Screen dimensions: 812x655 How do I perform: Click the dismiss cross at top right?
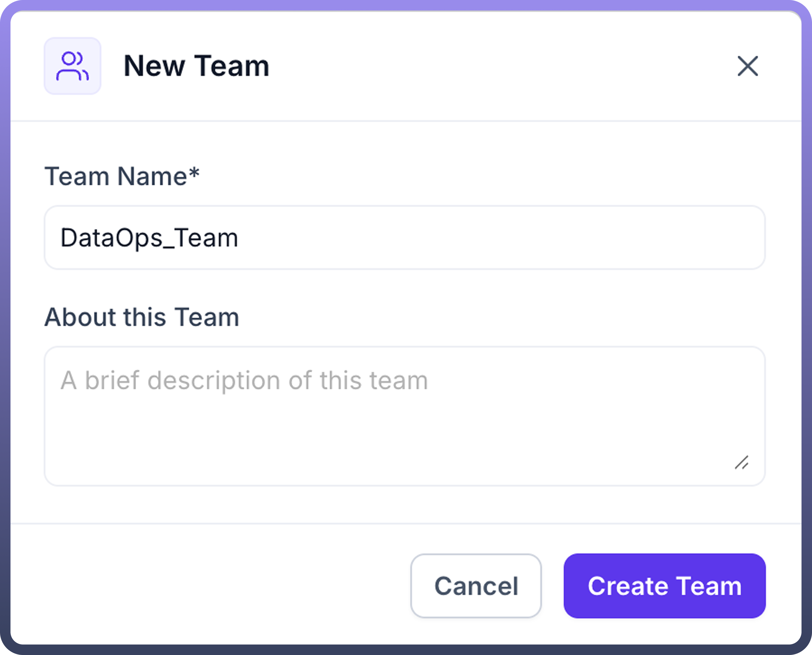point(748,66)
